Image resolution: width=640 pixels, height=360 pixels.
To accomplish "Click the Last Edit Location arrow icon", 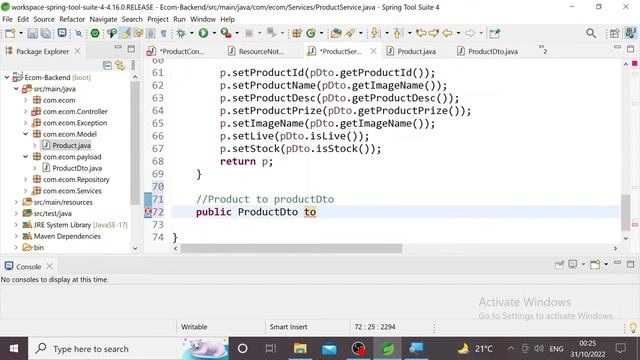I will [421, 33].
